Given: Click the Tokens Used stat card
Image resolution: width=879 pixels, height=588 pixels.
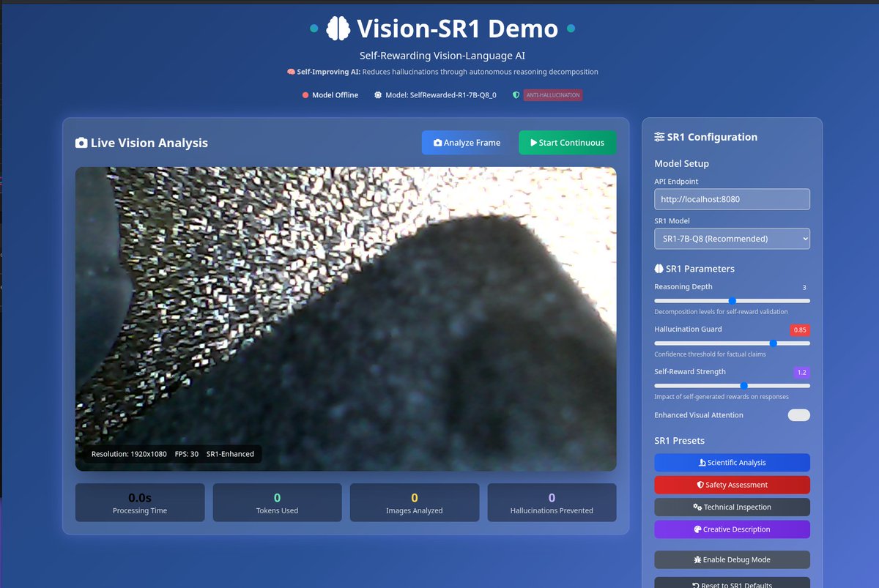Looking at the screenshot, I should [277, 502].
